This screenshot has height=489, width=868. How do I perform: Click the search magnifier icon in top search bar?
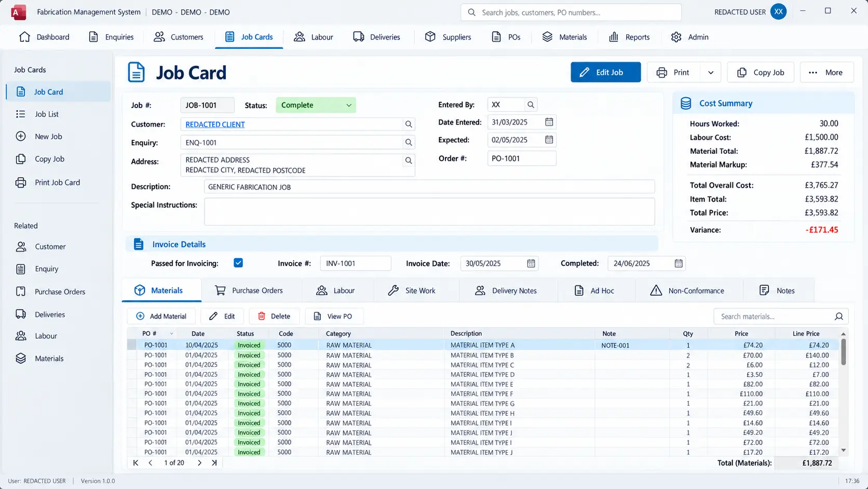(x=471, y=12)
